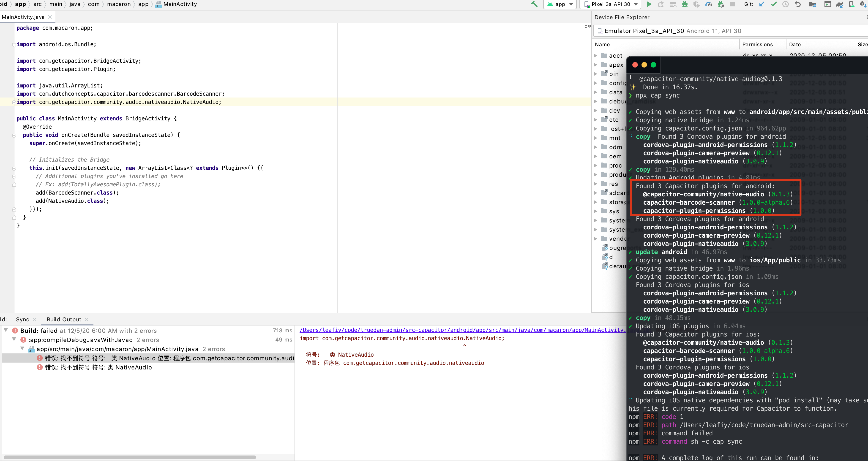The height and width of the screenshot is (461, 868).
Task: Attach debugger to Android process icon
Action: coord(721,4)
